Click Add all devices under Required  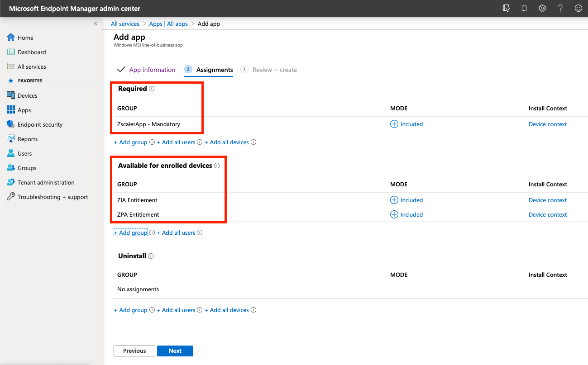coord(229,142)
